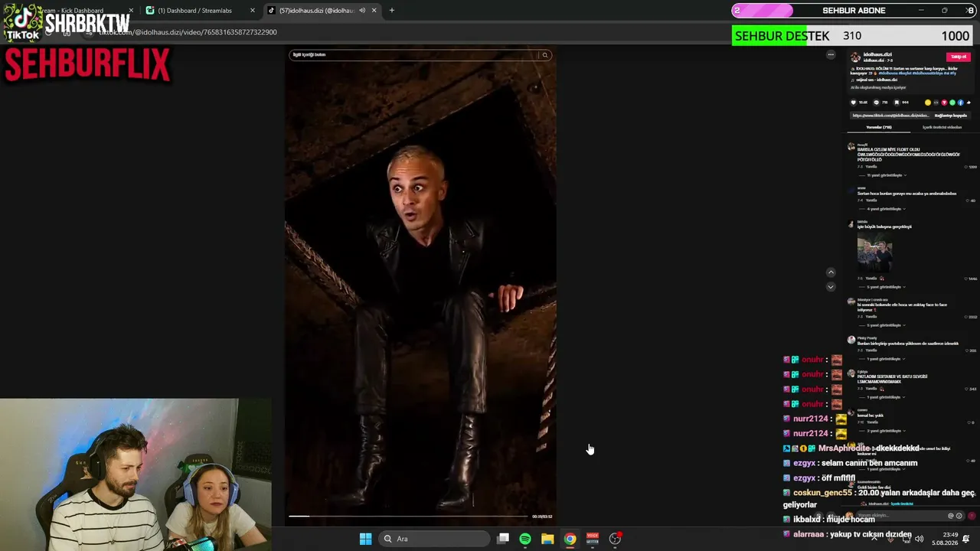Expand the 11 replies under BARISLA OZLEM comment

point(884,175)
